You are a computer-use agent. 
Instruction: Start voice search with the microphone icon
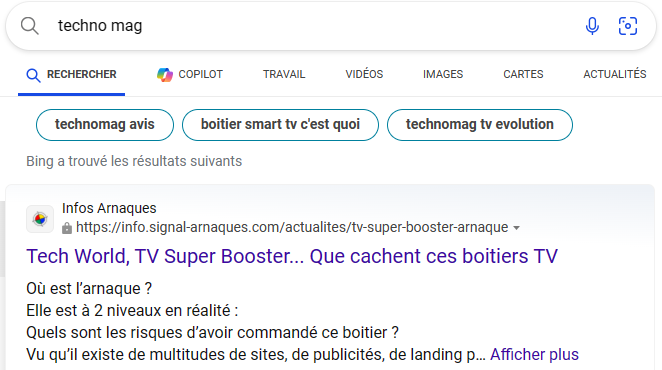pyautogui.click(x=592, y=26)
